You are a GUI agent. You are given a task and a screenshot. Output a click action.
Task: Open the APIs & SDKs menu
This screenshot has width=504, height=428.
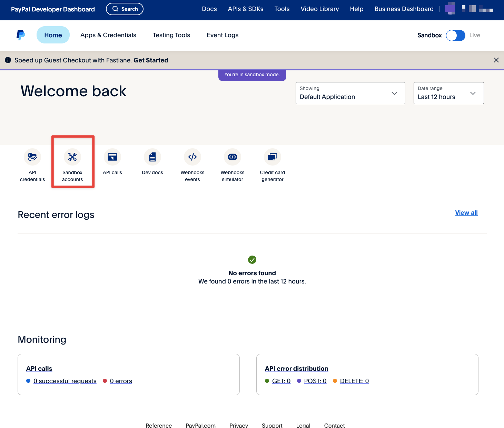(x=246, y=9)
